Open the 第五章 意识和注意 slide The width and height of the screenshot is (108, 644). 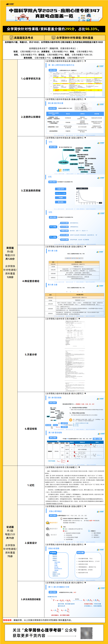point(75,119)
